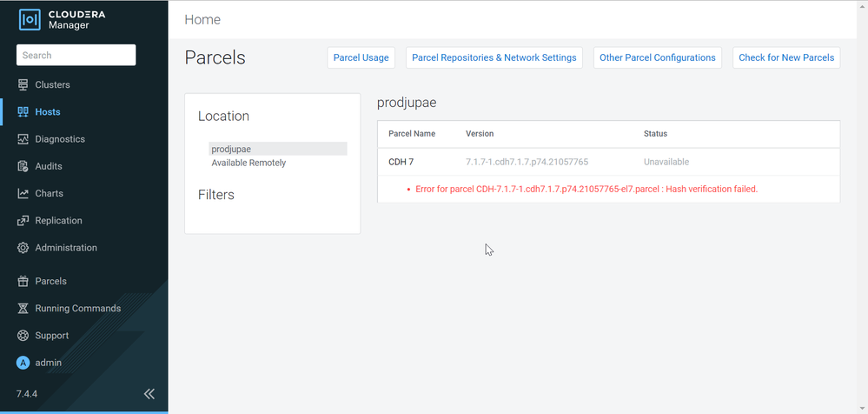Click the Clusters sidebar icon
The image size is (868, 414).
coord(23,84)
